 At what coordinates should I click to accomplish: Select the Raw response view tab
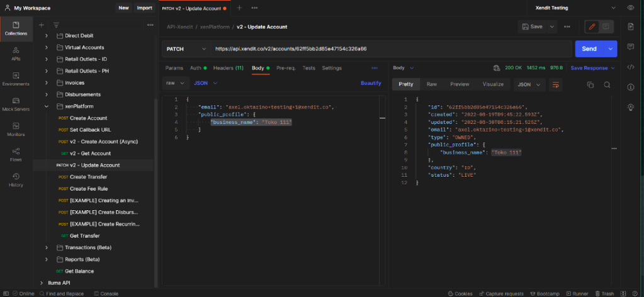click(432, 84)
